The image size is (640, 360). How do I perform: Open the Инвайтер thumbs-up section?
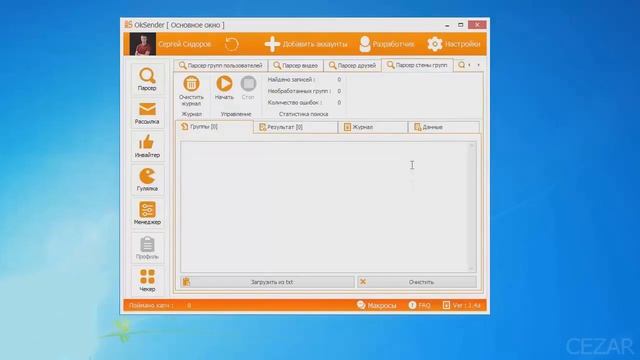(x=147, y=147)
